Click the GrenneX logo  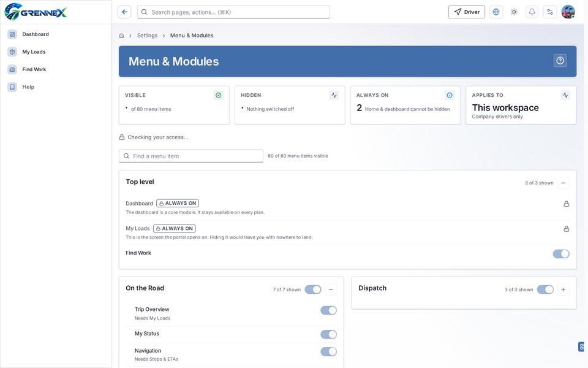(36, 12)
